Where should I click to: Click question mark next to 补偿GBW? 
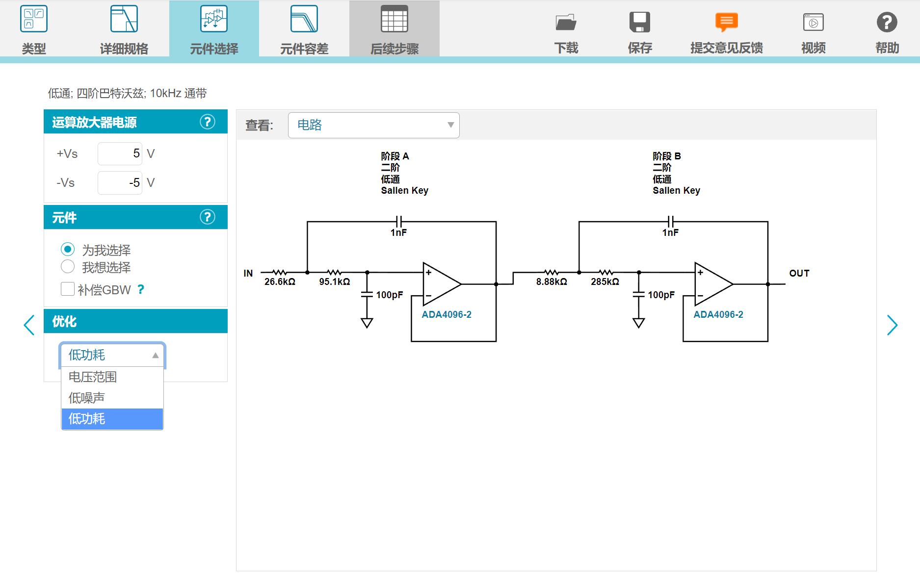click(141, 289)
